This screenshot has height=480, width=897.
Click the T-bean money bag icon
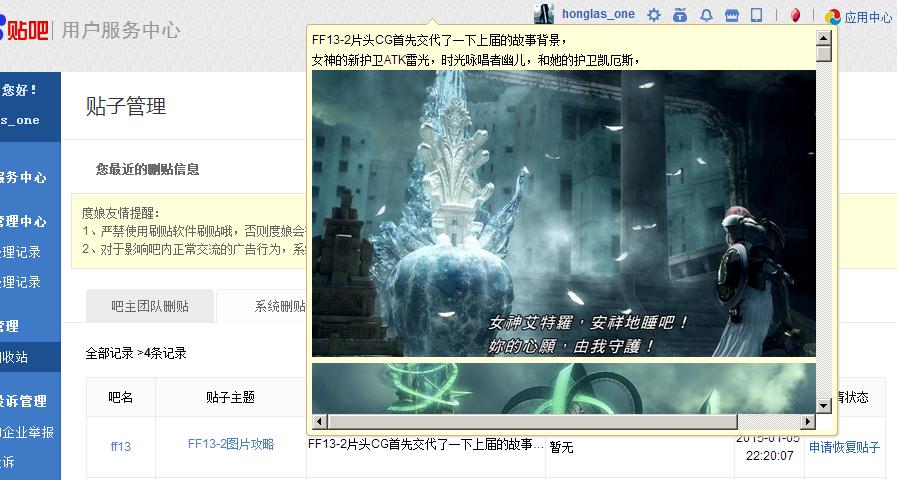coord(680,15)
